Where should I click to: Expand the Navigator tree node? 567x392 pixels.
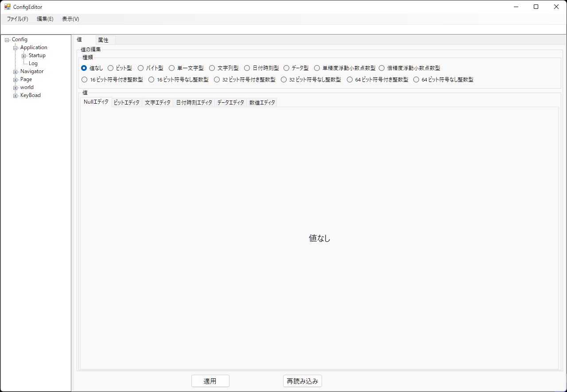(15, 72)
